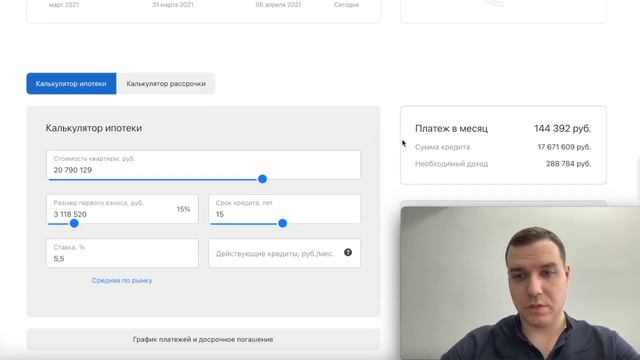Click the 31 марта 2021 date label
The width and height of the screenshot is (640, 360).
(173, 5)
